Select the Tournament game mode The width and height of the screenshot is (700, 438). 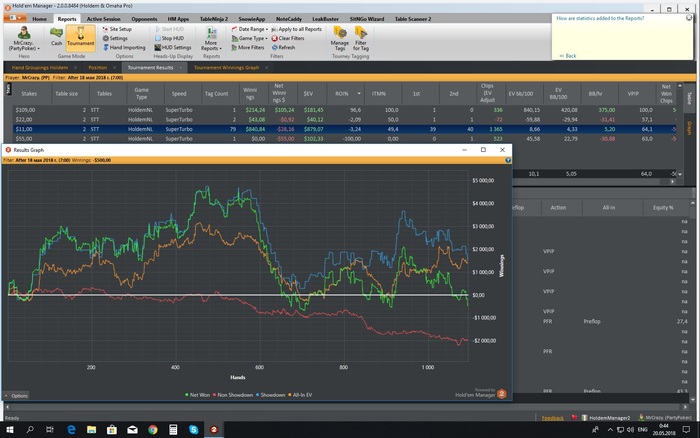tap(81, 37)
